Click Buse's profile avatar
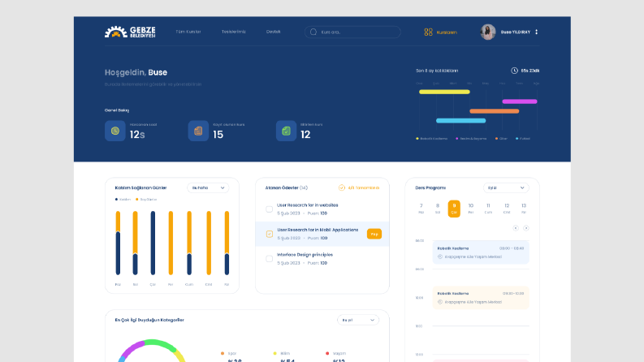This screenshot has width=644, height=362. pyautogui.click(x=488, y=32)
